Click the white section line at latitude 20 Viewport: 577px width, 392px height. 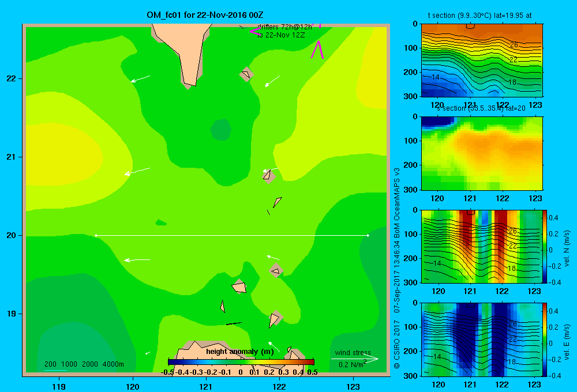click(x=232, y=235)
